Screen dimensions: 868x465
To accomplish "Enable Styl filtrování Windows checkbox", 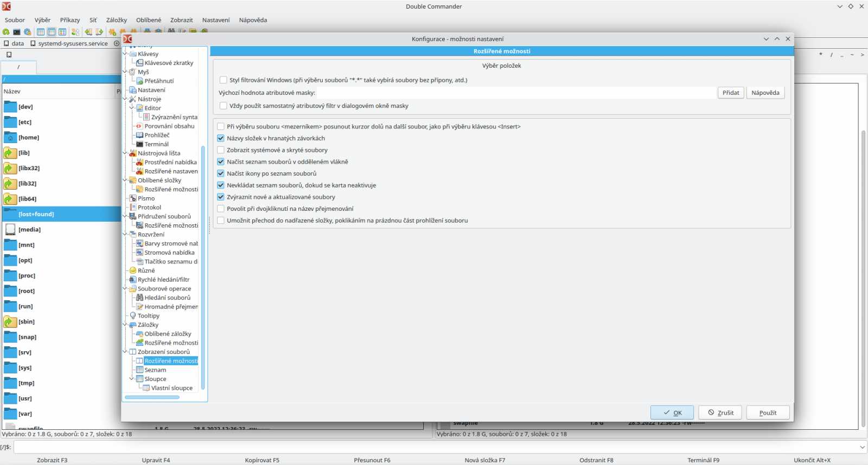I will [x=223, y=80].
